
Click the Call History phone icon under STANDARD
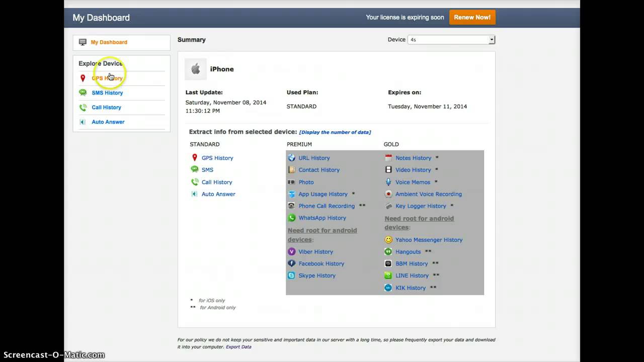(195, 182)
